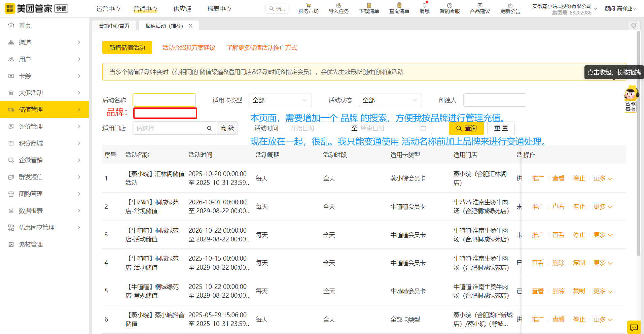Image resolution: width=644 pixels, height=334 pixels.
Task: Click the 智能客服 help icon in header
Action: 450,6
